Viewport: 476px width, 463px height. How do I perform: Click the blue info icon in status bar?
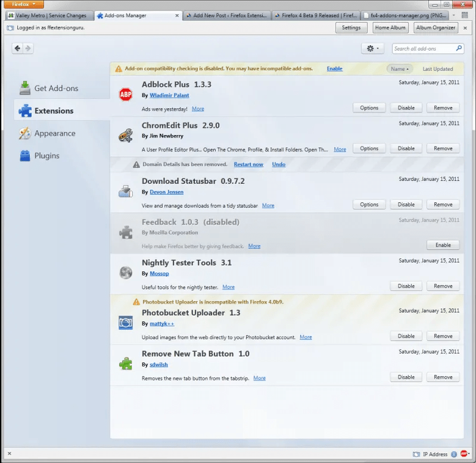[454, 454]
